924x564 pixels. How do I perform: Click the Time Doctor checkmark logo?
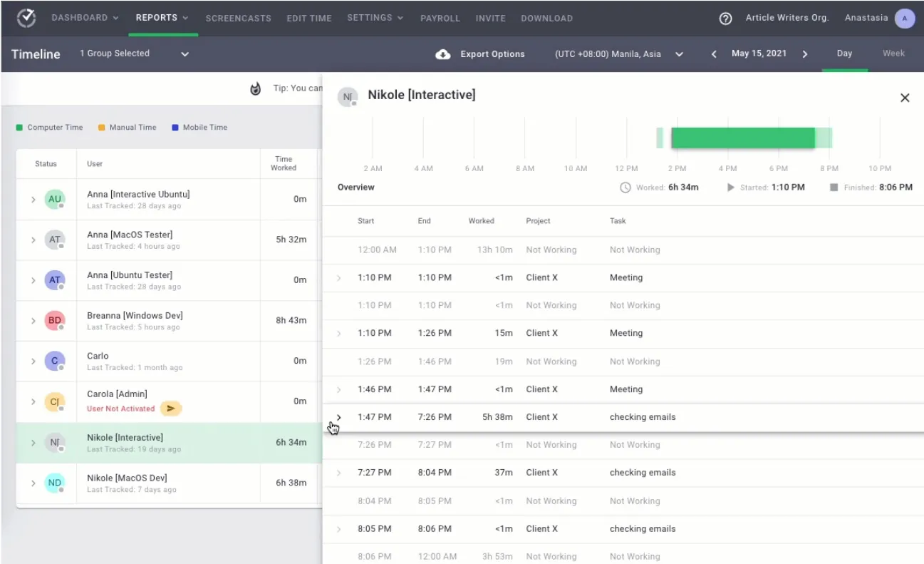(26, 18)
